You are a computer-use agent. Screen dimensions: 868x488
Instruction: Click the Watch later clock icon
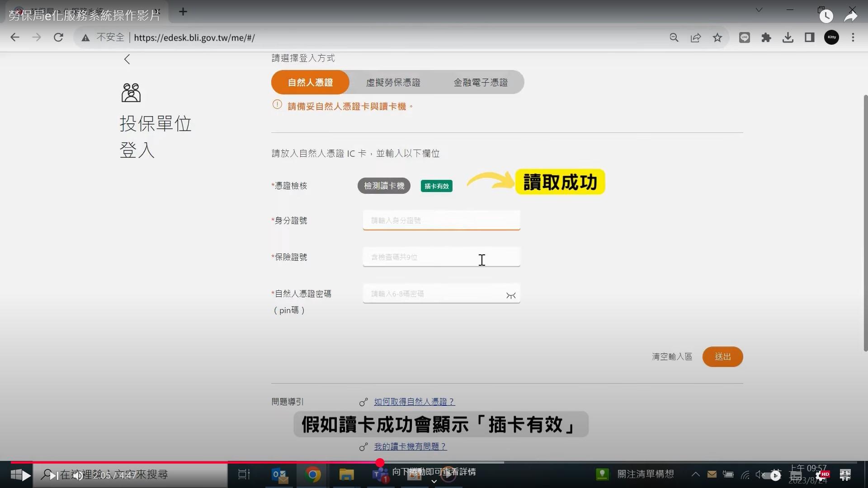(x=826, y=16)
